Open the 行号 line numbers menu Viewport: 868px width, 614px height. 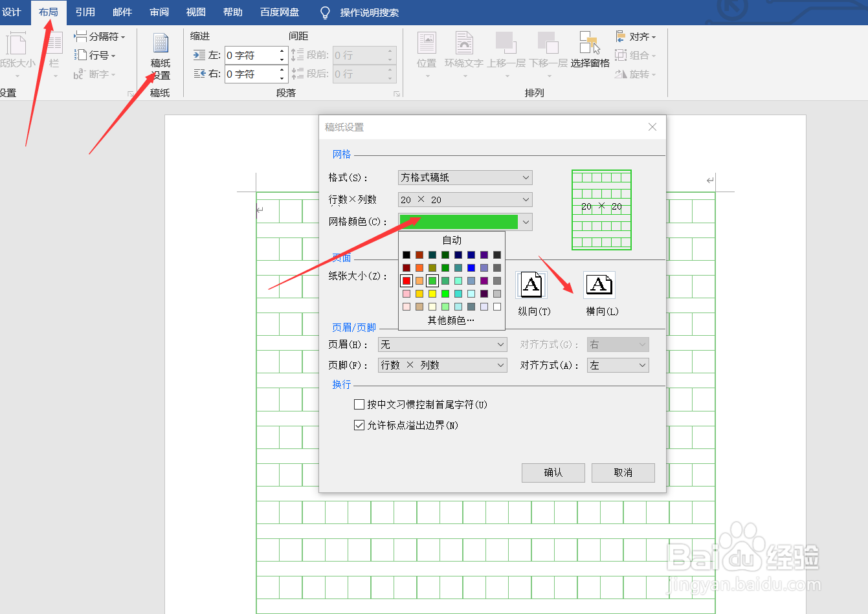(95, 56)
